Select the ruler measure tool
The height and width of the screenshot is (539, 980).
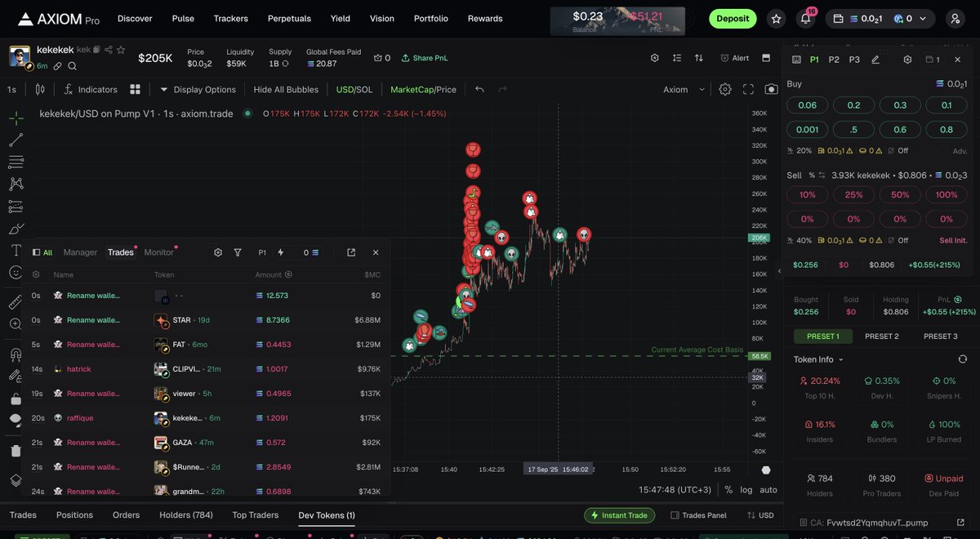click(16, 302)
